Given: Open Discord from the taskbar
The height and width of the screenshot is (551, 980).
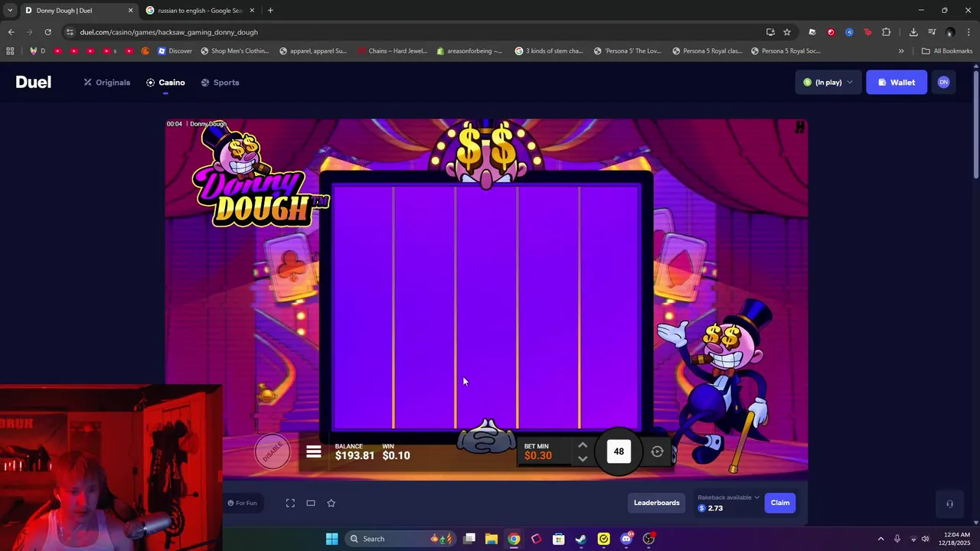Looking at the screenshot, I should [626, 539].
